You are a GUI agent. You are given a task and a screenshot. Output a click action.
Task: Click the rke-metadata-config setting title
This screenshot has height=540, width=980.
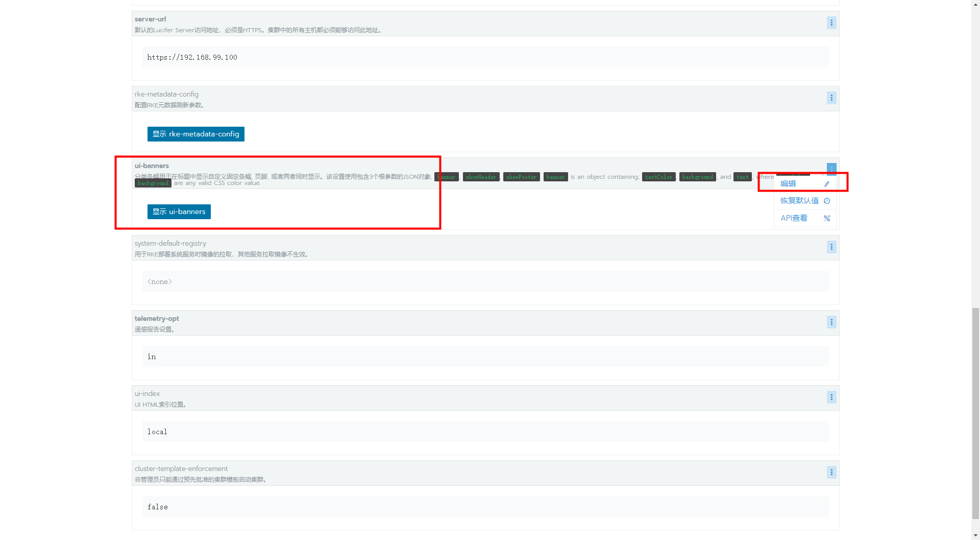pyautogui.click(x=166, y=94)
